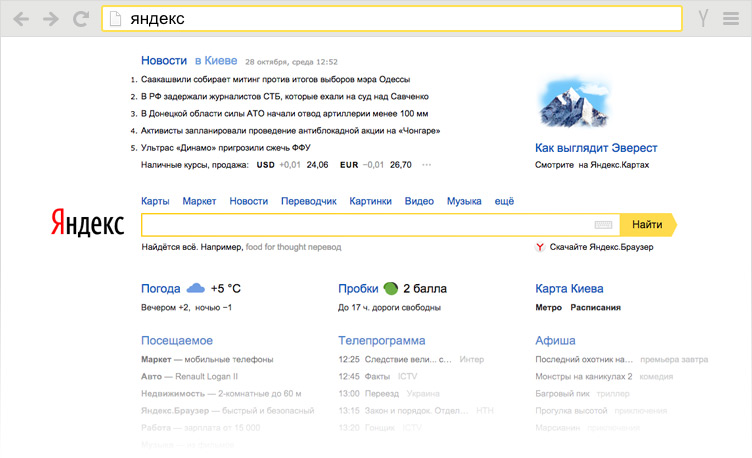The height and width of the screenshot is (458, 752).
Task: Open news about journalists of СТБ detained
Action: coord(284,96)
